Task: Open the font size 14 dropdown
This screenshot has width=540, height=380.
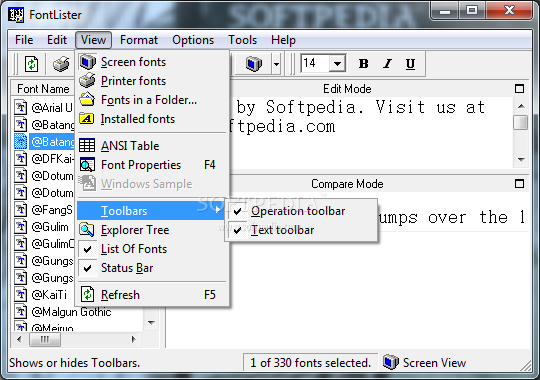Action: (x=338, y=64)
